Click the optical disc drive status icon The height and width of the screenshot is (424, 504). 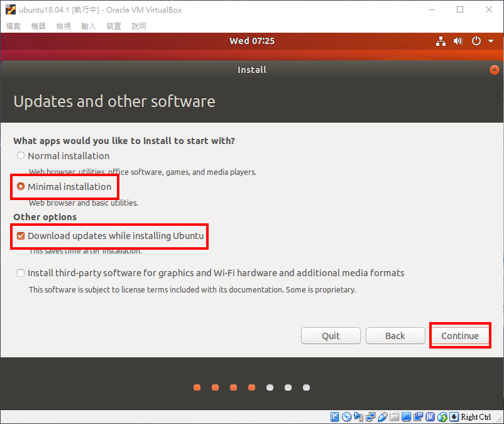pyautogui.click(x=346, y=417)
